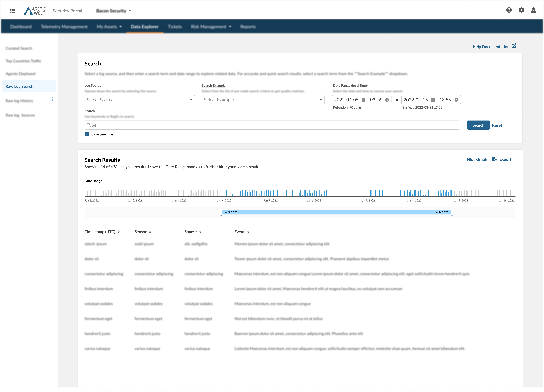Image resolution: width=544 pixels, height=392 pixels.
Task: Click the result row 'consectetur adipiscing'
Action: pyautogui.click(x=300, y=274)
